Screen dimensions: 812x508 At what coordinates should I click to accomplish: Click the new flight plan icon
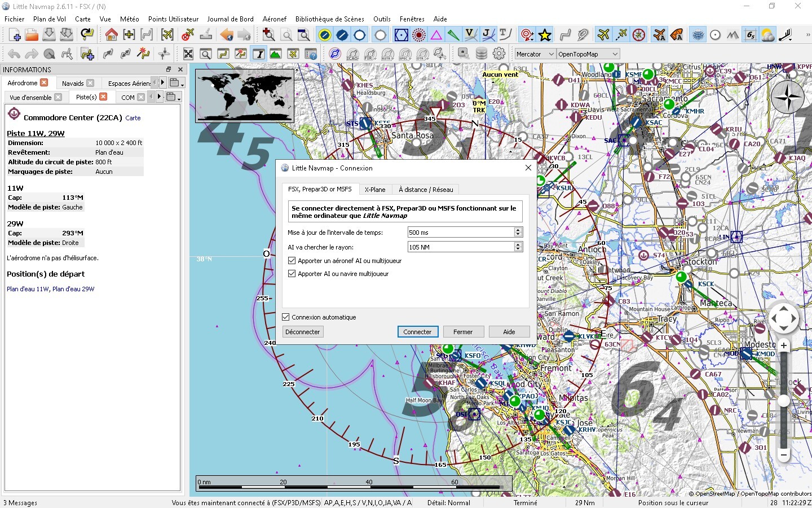15,35
